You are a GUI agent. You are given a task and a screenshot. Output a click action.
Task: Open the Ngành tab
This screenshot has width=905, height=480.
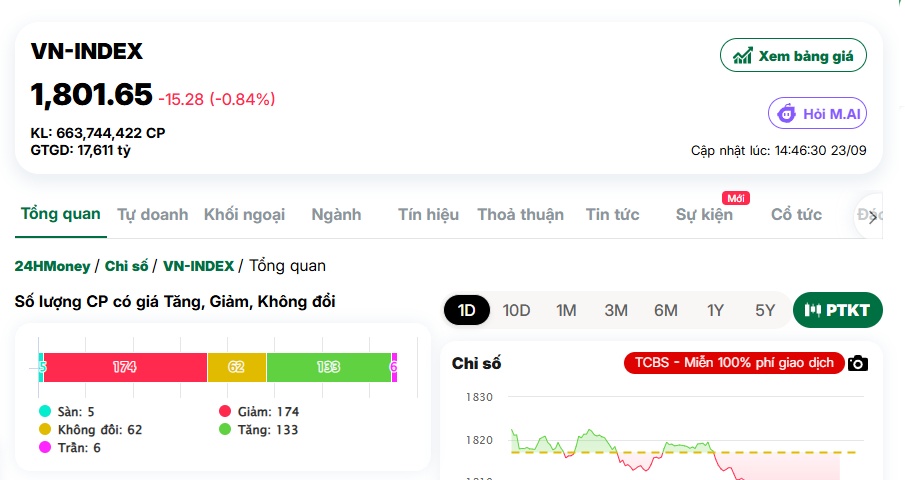(336, 215)
